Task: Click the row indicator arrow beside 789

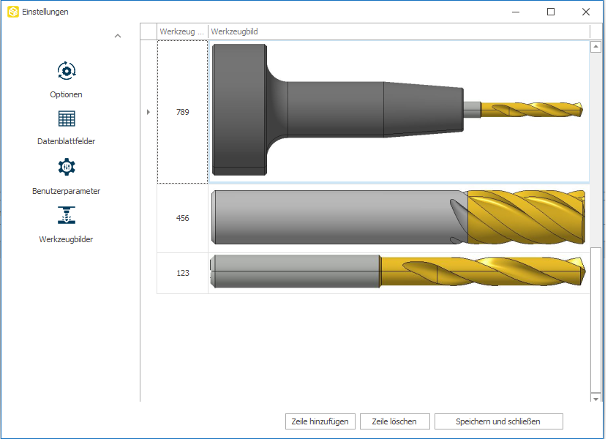Action: coord(149,112)
